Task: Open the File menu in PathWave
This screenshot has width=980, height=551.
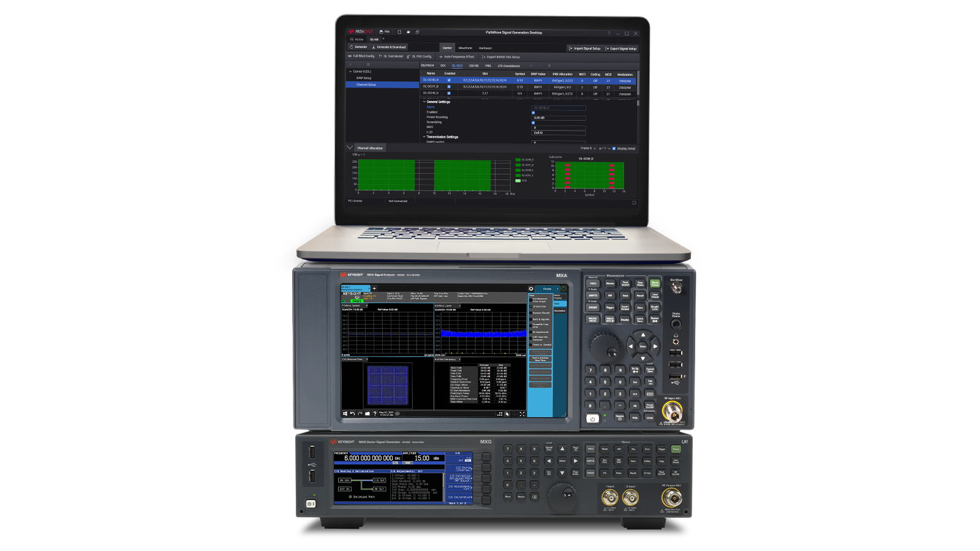Action: 385,32
